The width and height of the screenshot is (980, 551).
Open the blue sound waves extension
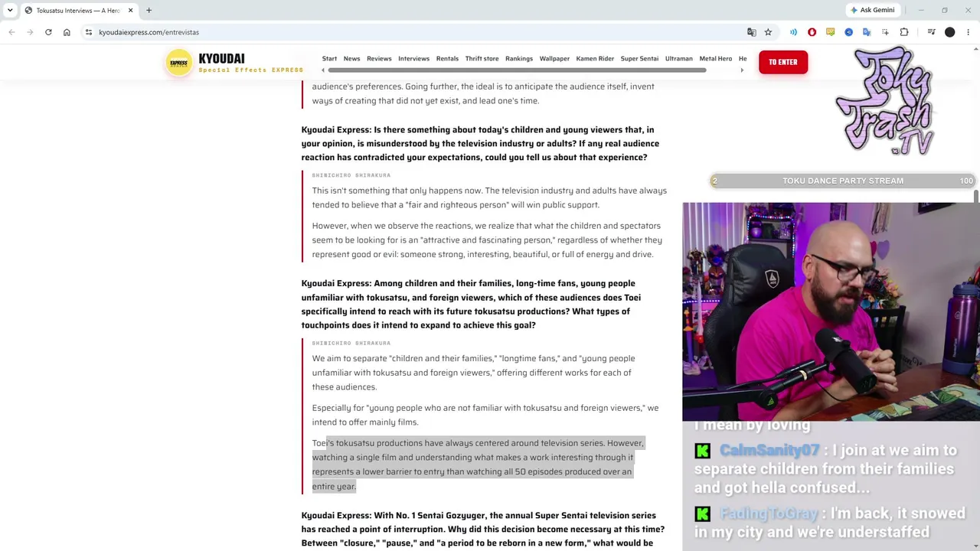[793, 32]
